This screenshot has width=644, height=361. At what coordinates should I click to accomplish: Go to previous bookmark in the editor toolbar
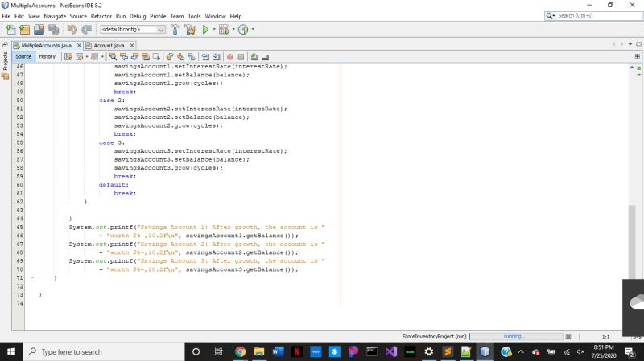[x=170, y=57]
